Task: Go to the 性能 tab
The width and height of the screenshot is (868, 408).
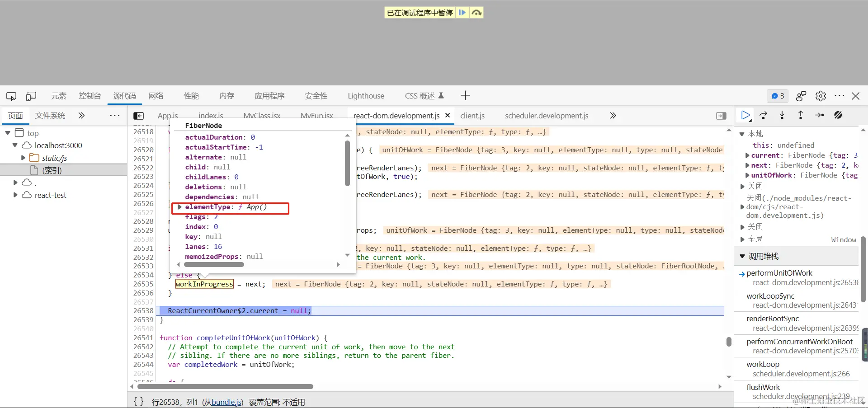Action: click(191, 96)
